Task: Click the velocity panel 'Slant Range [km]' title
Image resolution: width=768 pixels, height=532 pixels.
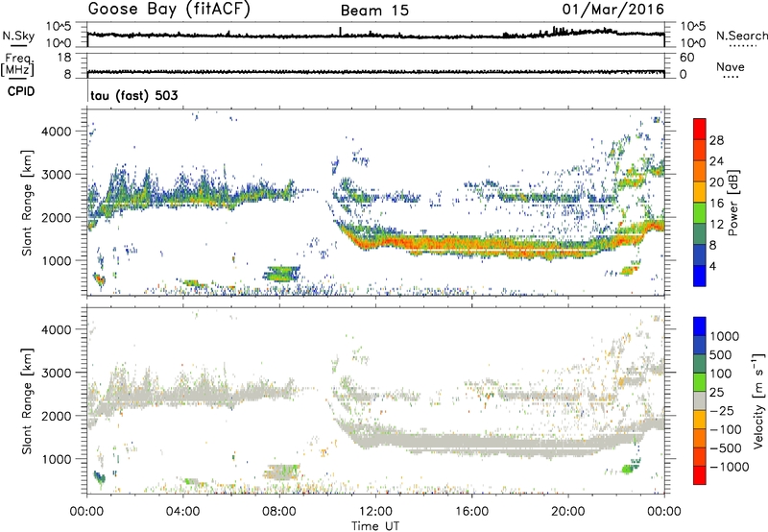Action: point(27,400)
